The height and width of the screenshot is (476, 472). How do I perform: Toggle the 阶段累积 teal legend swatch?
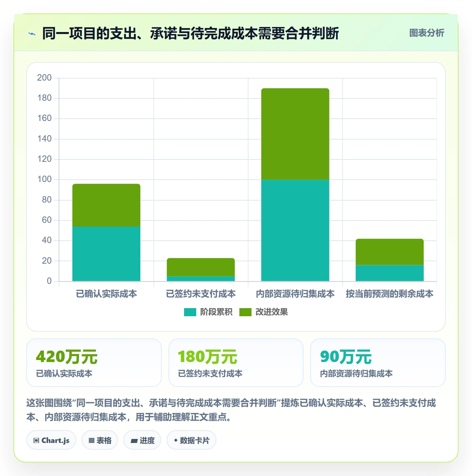(190, 312)
